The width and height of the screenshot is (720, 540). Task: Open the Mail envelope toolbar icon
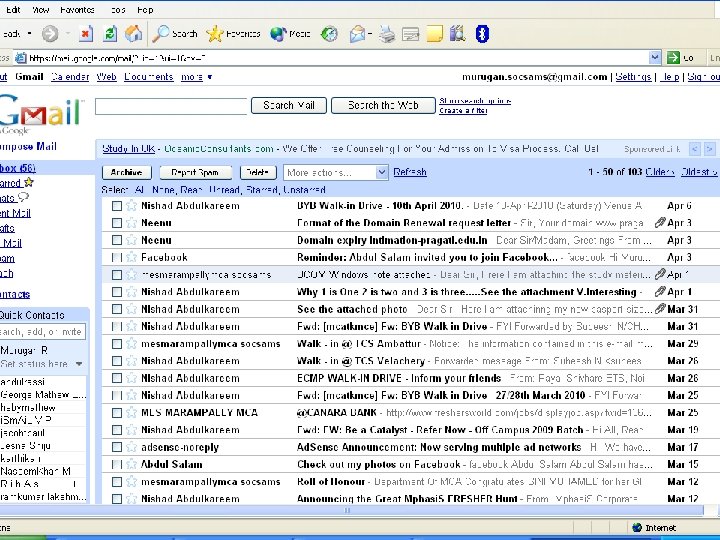click(x=357, y=34)
